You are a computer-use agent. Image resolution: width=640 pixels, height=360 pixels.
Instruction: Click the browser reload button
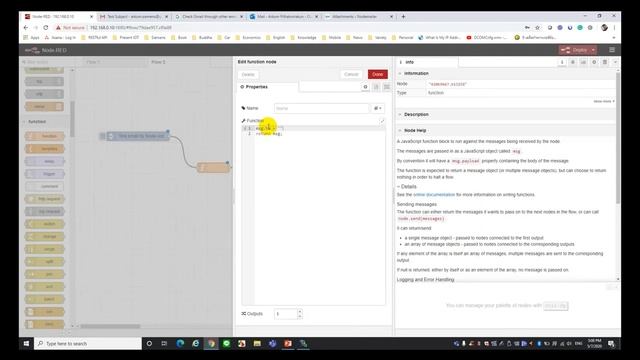point(46,28)
